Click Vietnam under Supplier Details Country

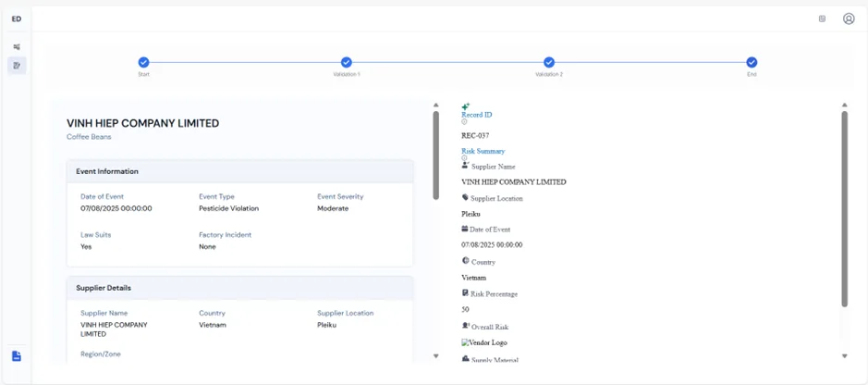coord(213,325)
